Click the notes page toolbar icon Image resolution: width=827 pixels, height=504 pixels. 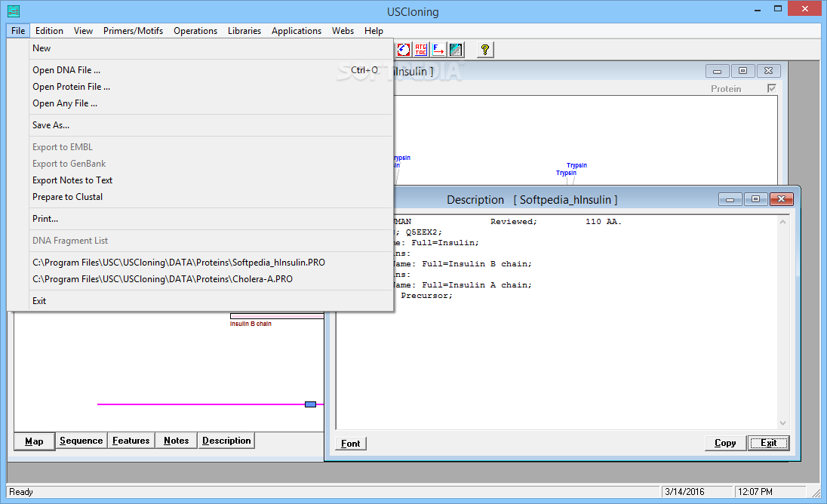[x=456, y=50]
